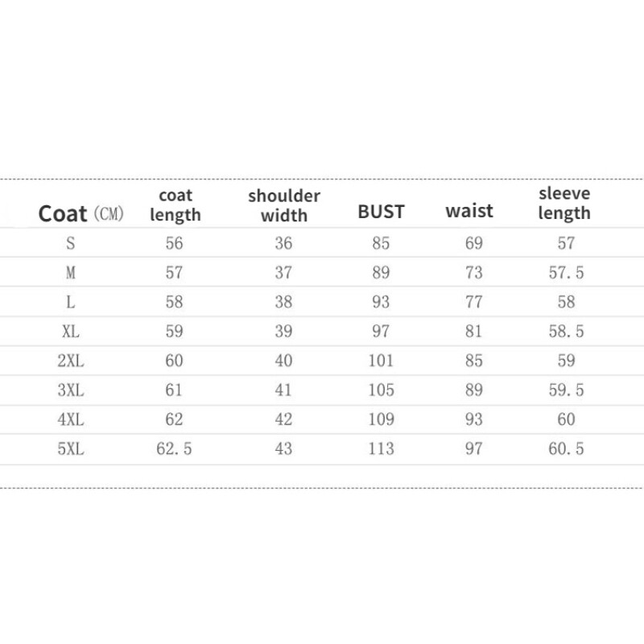Select the sleeve length value 57.5
This screenshot has height=644, width=644.
point(566,273)
